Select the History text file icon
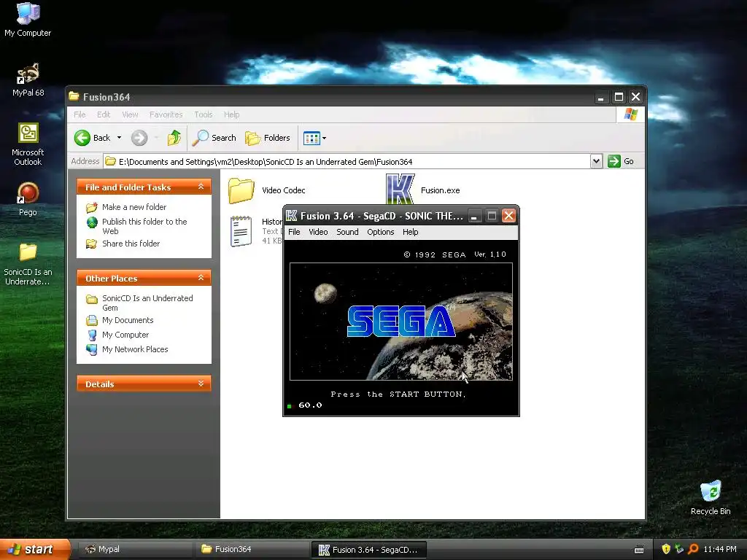 point(241,231)
